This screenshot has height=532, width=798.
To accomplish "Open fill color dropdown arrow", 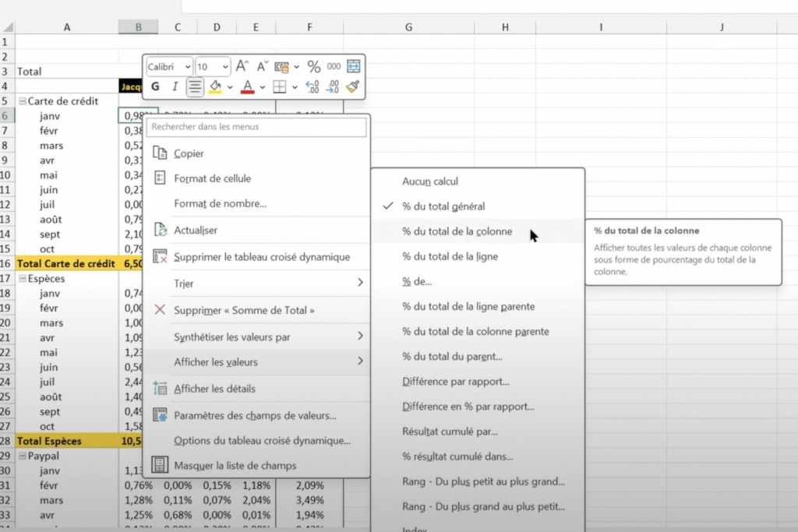I will [230, 87].
